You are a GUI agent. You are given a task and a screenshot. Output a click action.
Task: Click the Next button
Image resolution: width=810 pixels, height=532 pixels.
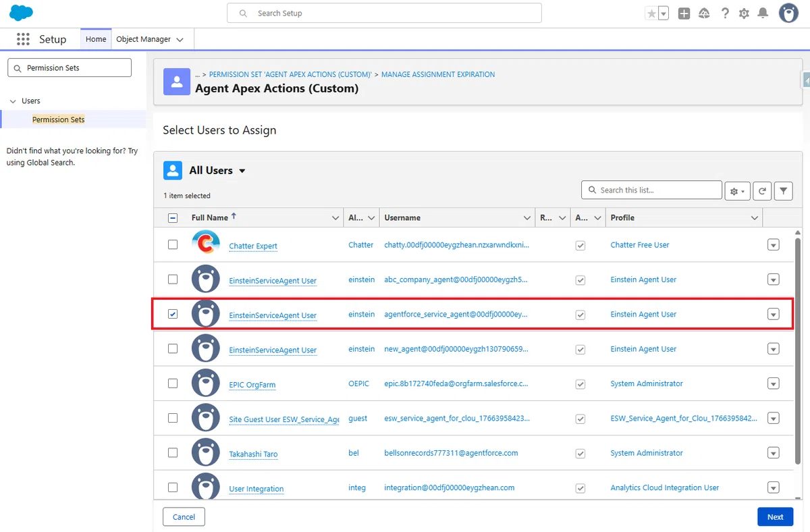775,516
